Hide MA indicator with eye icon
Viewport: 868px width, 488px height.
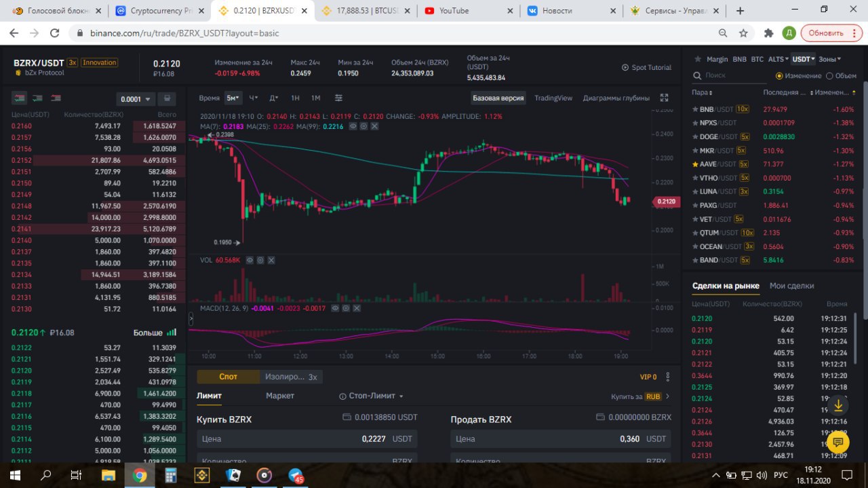(x=353, y=126)
